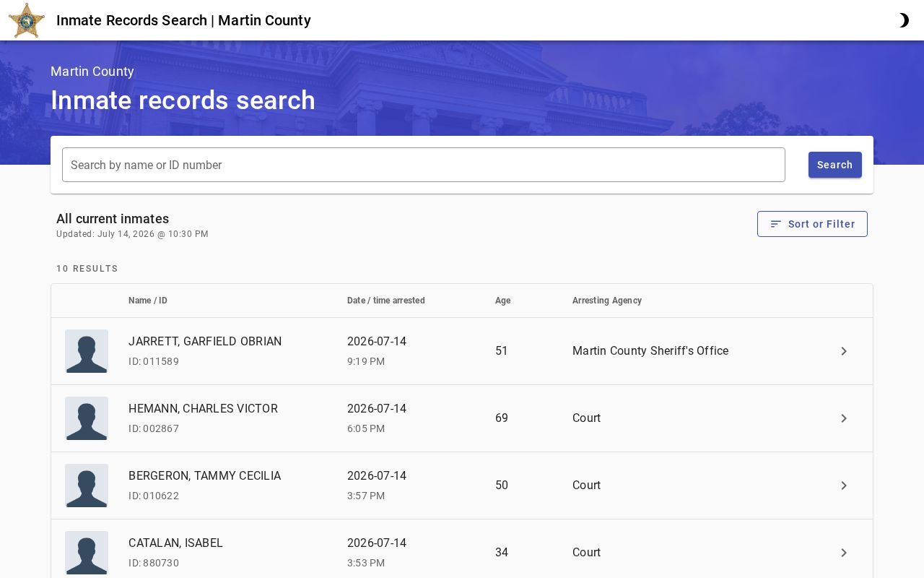Click age 51 in Jarrett row
The image size is (924, 578).
pos(502,351)
